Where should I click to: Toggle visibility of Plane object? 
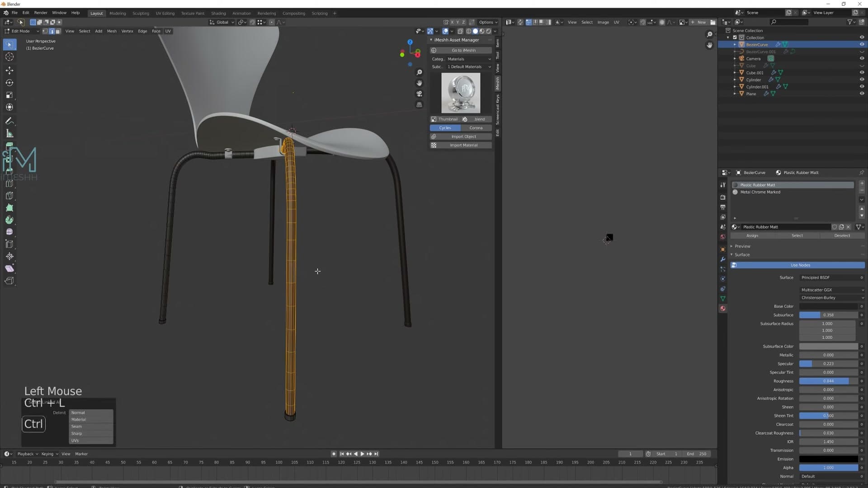coord(862,94)
